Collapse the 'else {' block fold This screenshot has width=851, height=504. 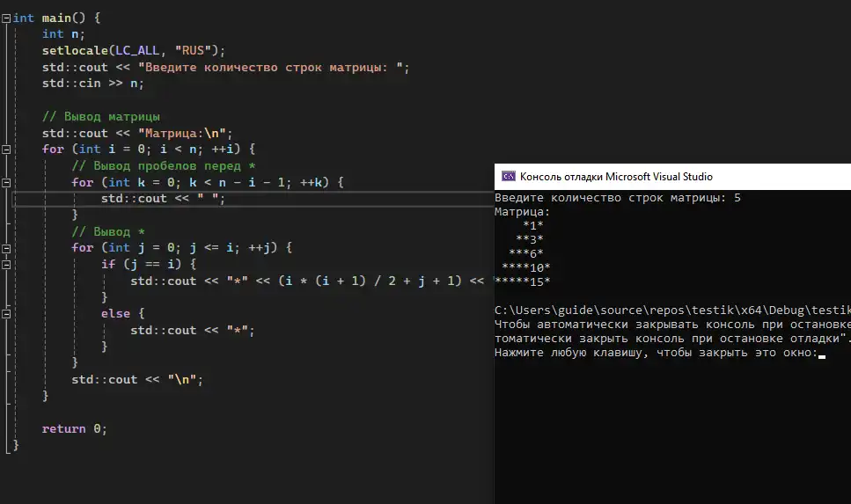[x=6, y=314]
